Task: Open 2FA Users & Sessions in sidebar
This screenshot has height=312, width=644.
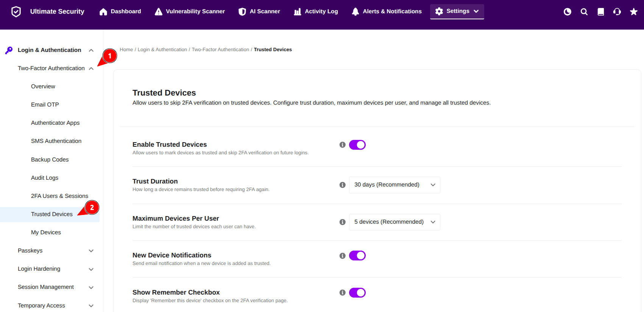Action: (x=60, y=196)
